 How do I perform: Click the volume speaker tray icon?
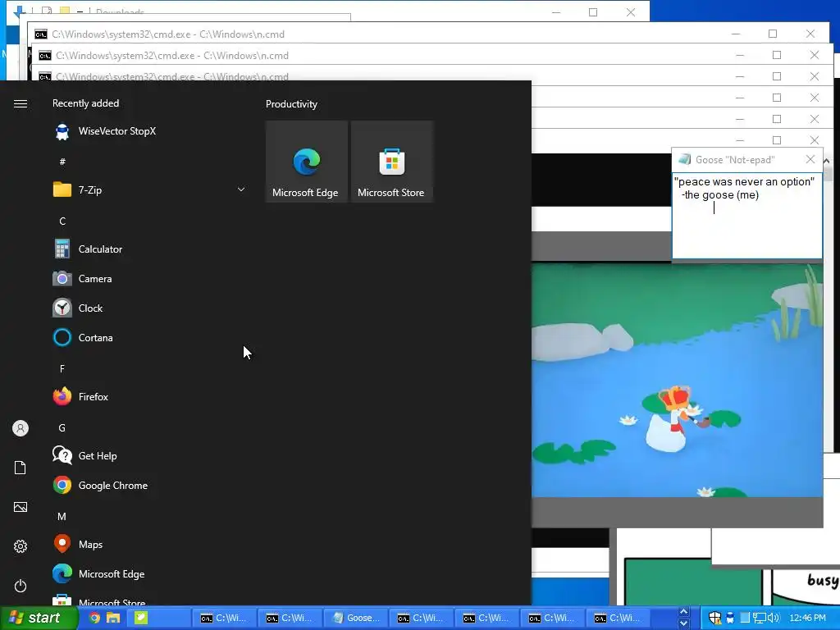click(774, 618)
